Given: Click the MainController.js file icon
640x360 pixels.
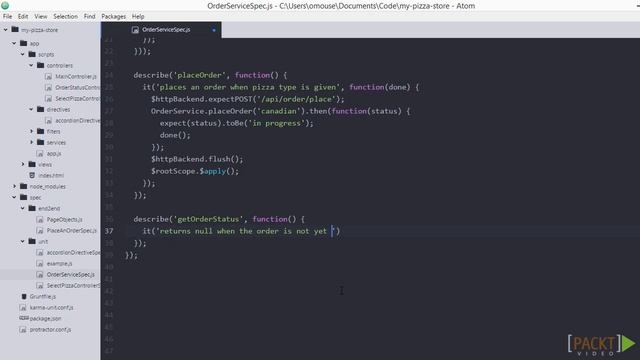Looking at the screenshot, I should pyautogui.click(x=49, y=76).
